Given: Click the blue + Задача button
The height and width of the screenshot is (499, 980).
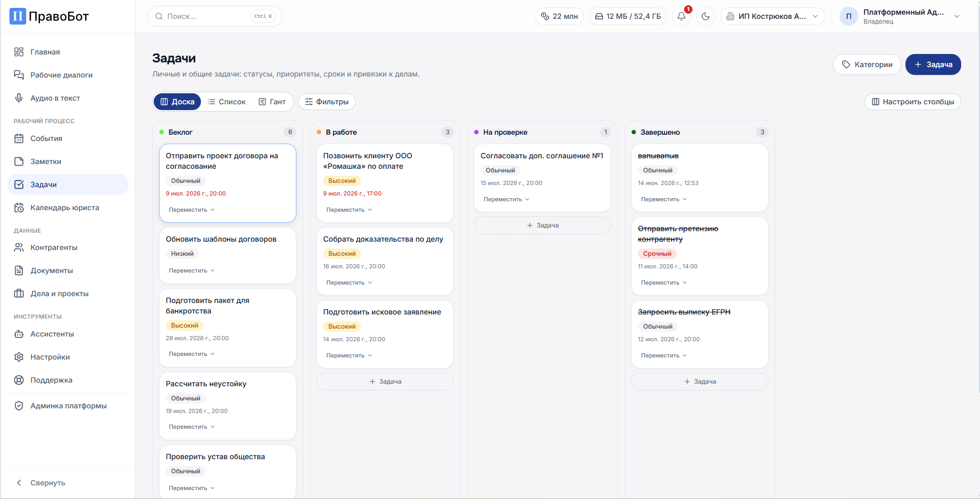Looking at the screenshot, I should 933,64.
